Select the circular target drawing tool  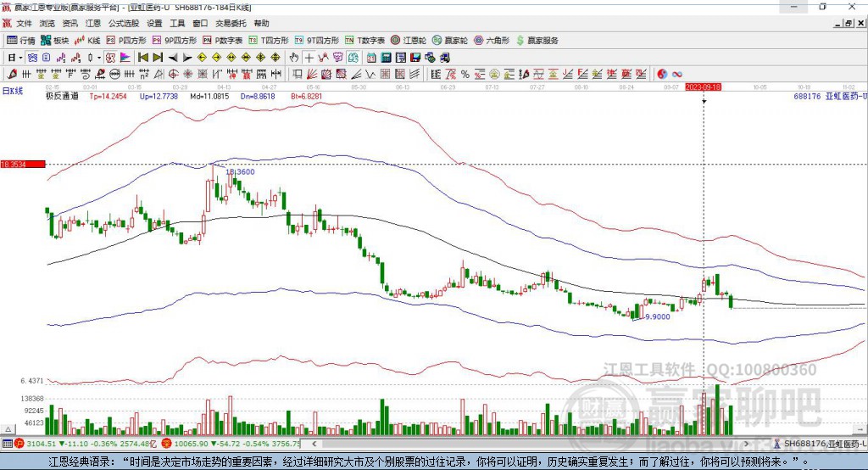click(x=173, y=75)
